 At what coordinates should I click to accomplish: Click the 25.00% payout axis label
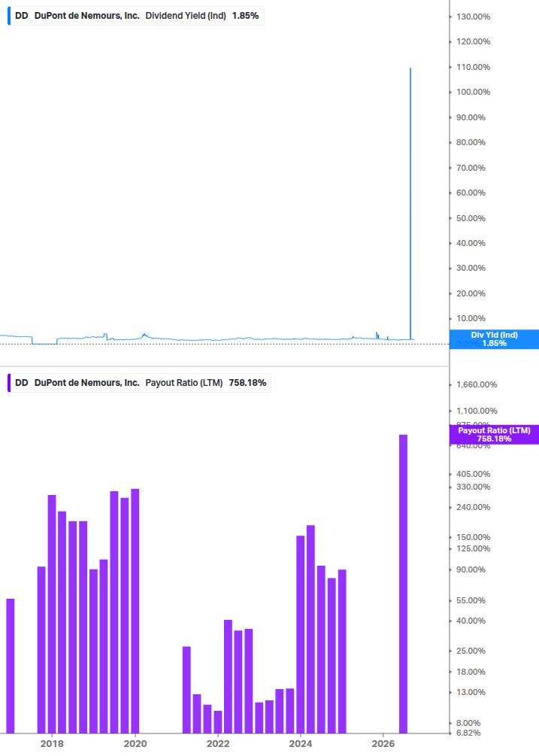point(471,651)
